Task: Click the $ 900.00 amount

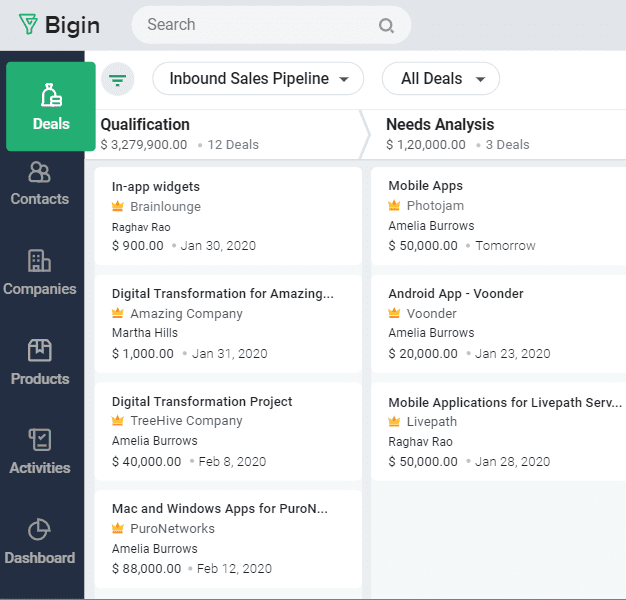Action: pyautogui.click(x=138, y=246)
